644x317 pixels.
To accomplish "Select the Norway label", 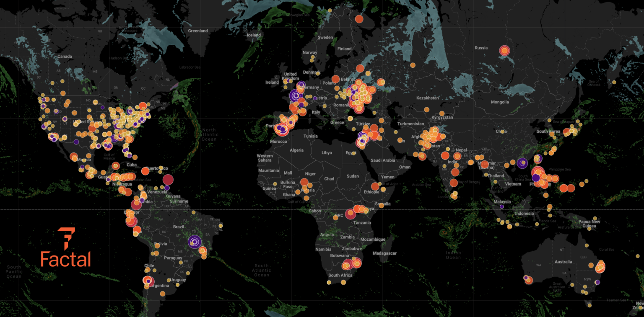I will pos(310,52).
